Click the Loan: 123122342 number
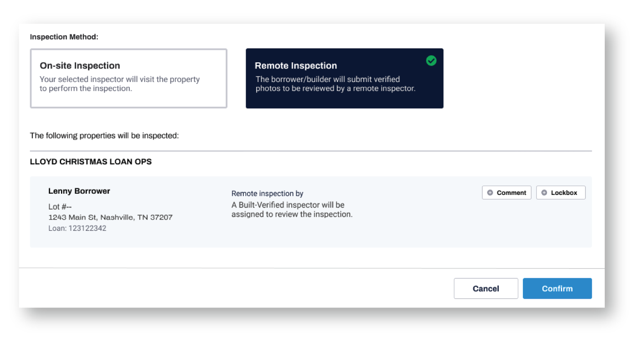 77,228
